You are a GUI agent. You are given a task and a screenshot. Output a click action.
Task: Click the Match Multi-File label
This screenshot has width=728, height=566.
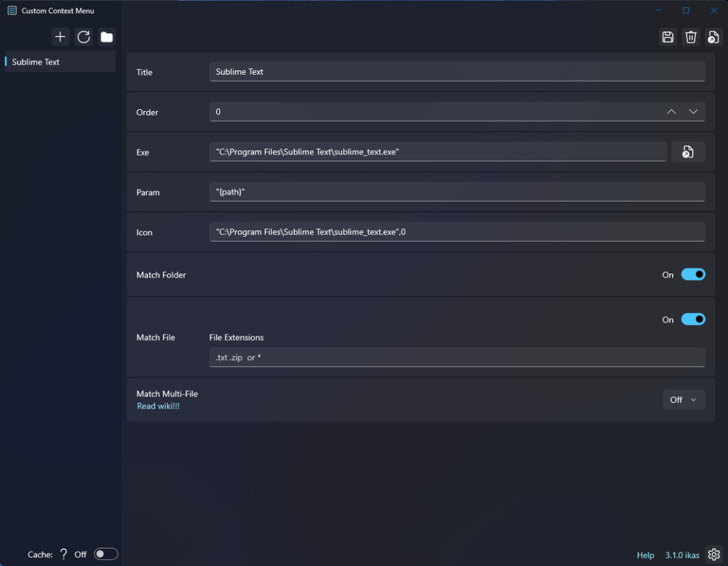[x=167, y=394]
